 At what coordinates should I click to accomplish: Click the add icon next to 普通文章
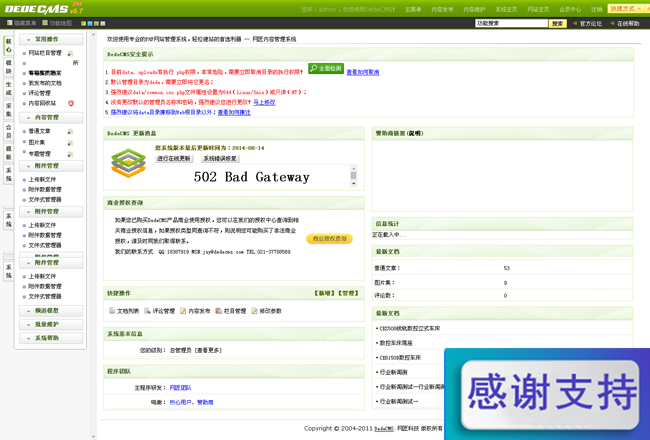pos(70,131)
